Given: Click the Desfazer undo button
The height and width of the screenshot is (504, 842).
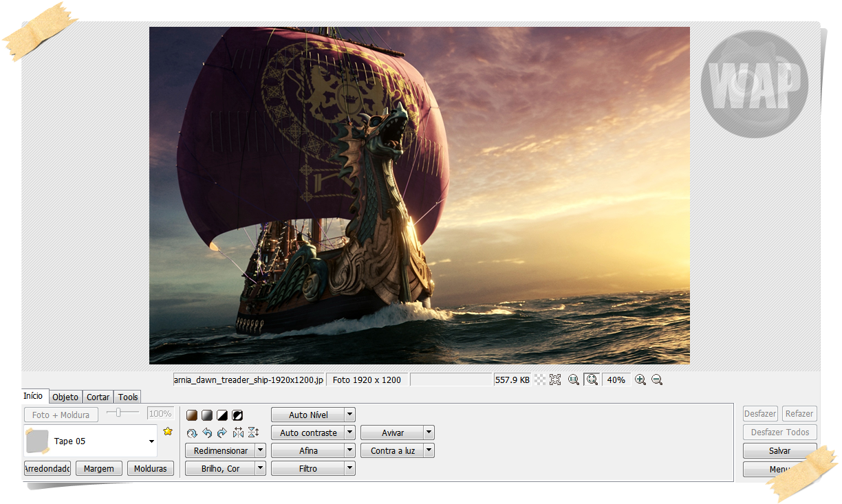Looking at the screenshot, I should click(760, 413).
